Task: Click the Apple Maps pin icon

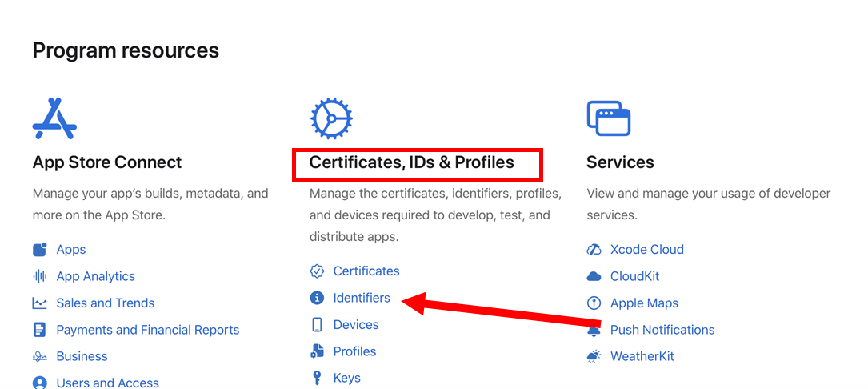Action: tap(594, 303)
